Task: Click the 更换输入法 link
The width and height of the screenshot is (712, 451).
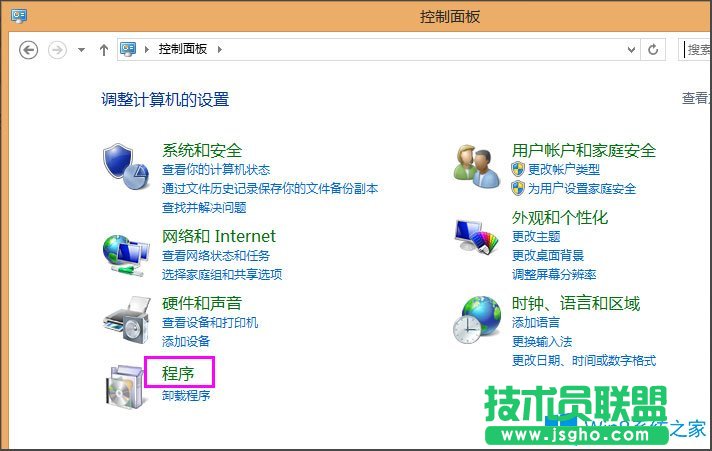Action: click(x=542, y=342)
